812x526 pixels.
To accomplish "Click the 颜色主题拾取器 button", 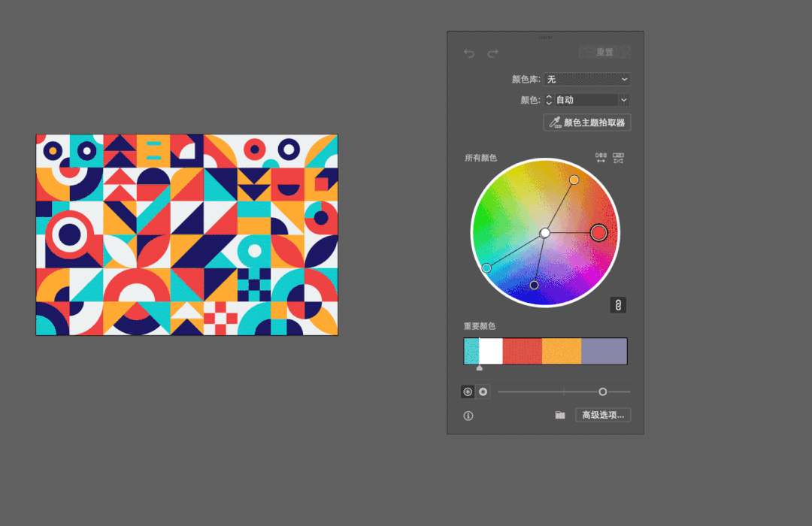I will (586, 122).
